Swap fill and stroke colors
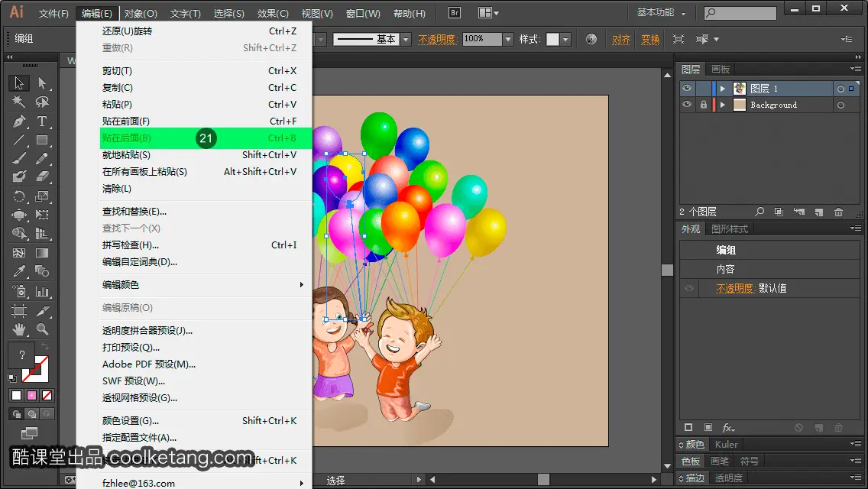This screenshot has width=868, height=489. point(44,347)
